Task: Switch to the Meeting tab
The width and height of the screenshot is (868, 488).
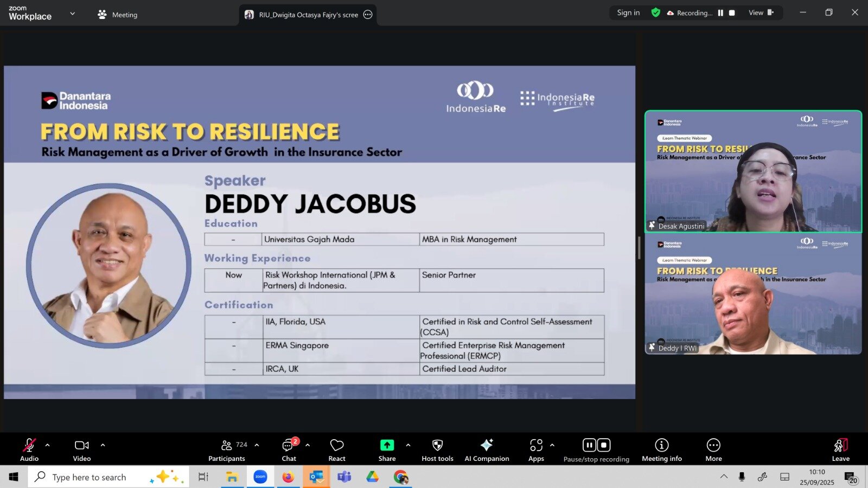Action: [118, 15]
